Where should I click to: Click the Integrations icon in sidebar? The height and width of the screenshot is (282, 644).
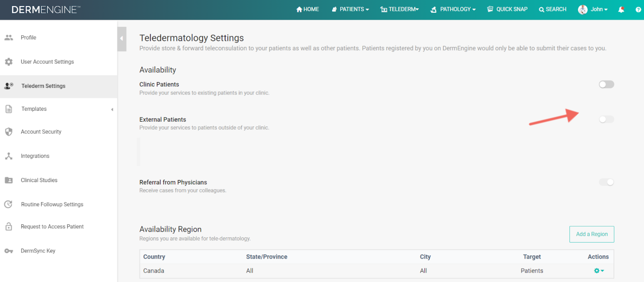(x=9, y=156)
